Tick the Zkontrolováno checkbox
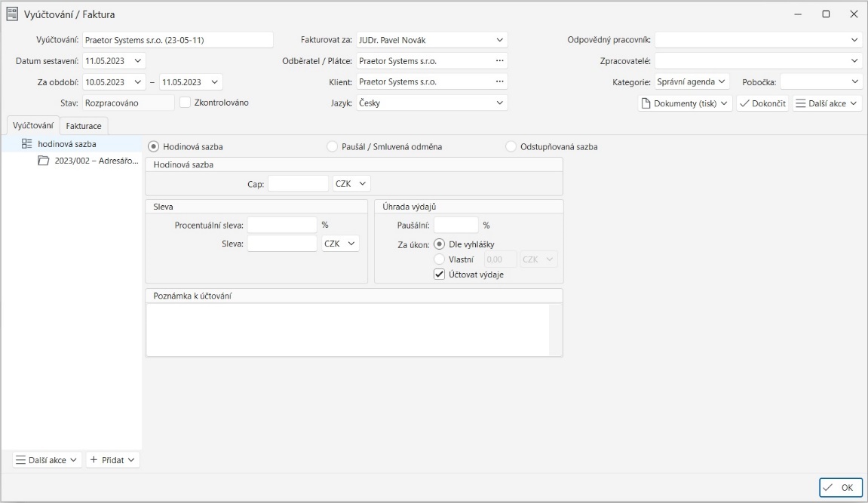 pos(186,103)
